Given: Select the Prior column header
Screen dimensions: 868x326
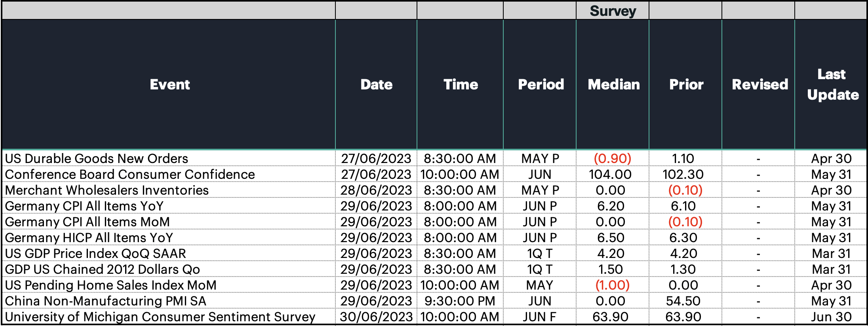Looking at the screenshot, I should tap(686, 84).
